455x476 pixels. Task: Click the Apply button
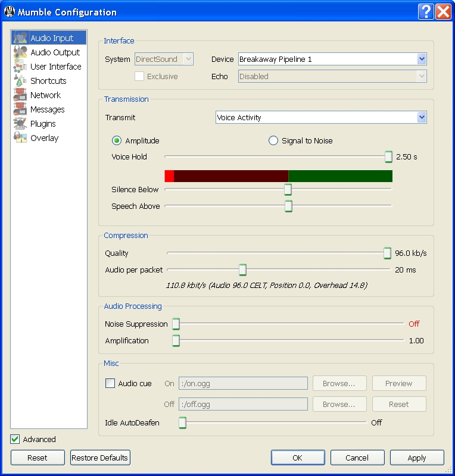click(x=417, y=458)
